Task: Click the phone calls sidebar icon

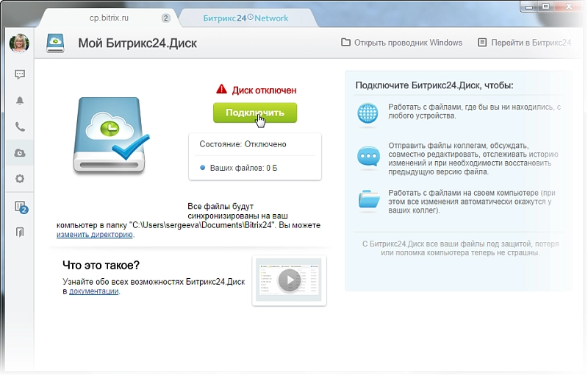Action: [20, 127]
